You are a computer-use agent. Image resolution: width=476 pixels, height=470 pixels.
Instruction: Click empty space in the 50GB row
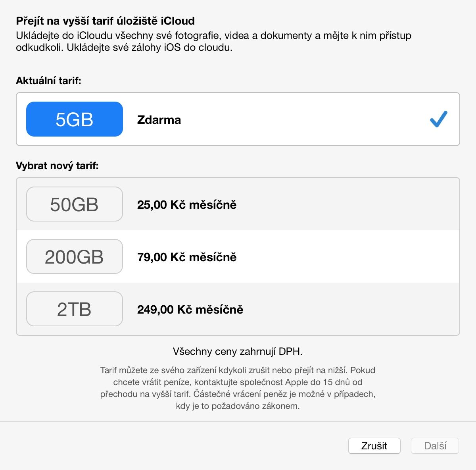click(x=349, y=204)
